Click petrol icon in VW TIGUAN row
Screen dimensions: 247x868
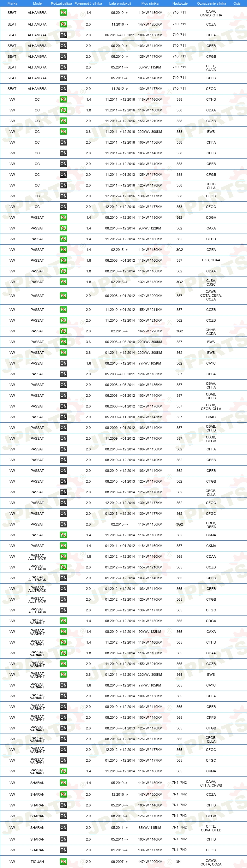click(x=63, y=861)
